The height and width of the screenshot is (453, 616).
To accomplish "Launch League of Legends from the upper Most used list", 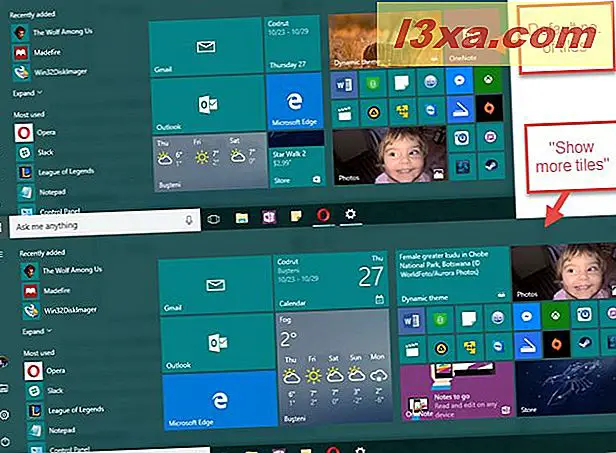I will [x=55, y=172].
